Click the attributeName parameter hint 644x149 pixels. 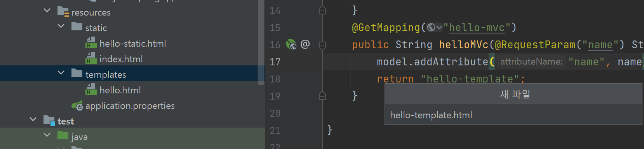(x=531, y=61)
